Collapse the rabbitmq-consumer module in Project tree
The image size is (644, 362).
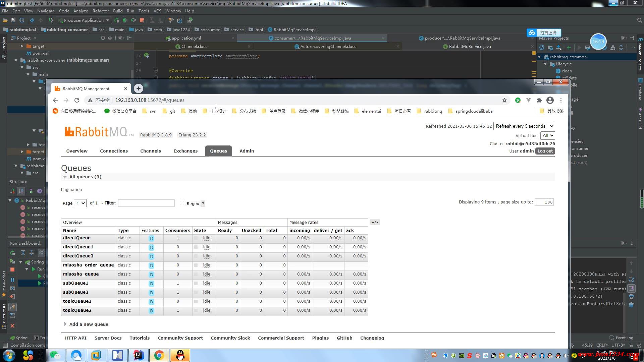(x=16, y=60)
